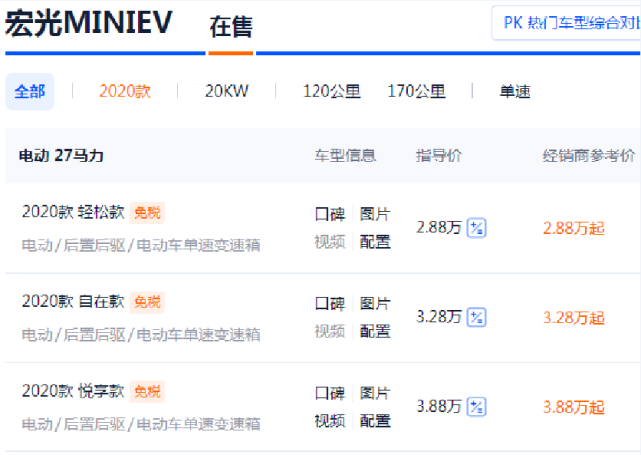Filter by 170公里 range

[x=416, y=91]
